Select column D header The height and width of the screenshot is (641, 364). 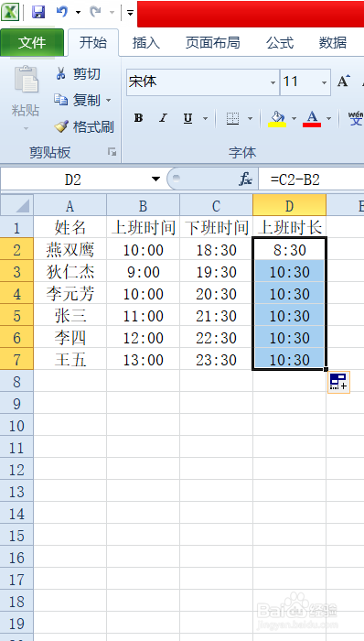(x=289, y=205)
